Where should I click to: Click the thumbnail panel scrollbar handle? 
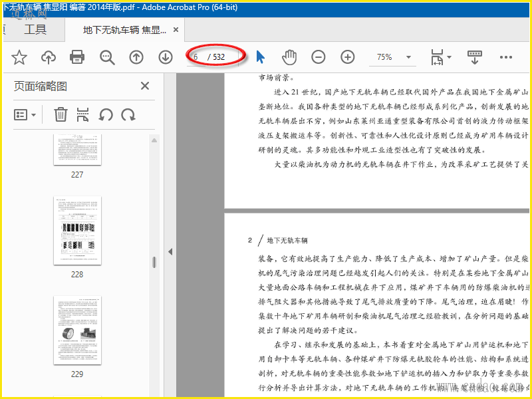click(154, 262)
